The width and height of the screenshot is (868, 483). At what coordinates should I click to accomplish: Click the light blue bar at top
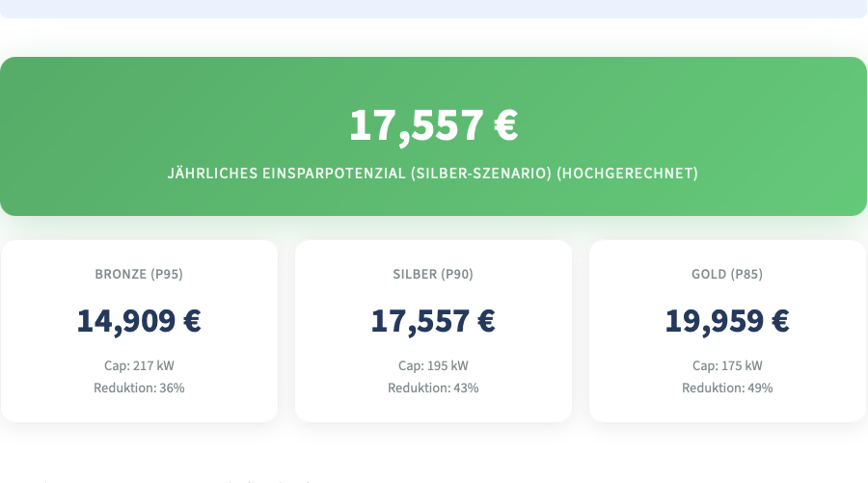(x=433, y=8)
